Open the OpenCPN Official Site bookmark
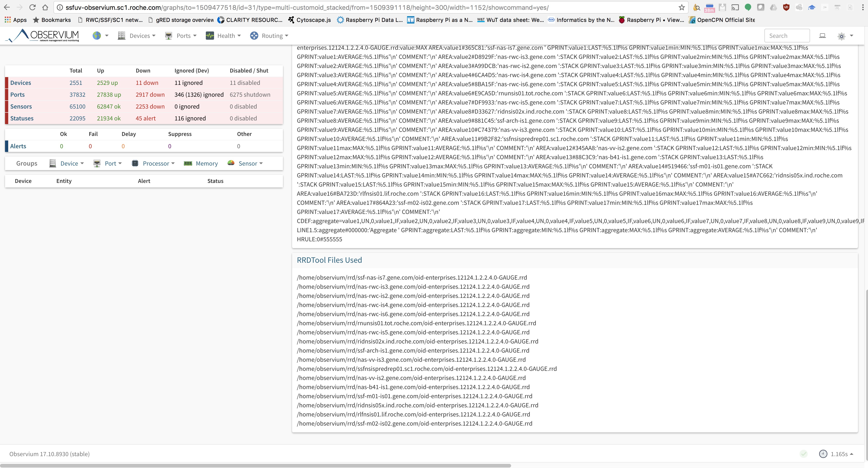 click(722, 20)
